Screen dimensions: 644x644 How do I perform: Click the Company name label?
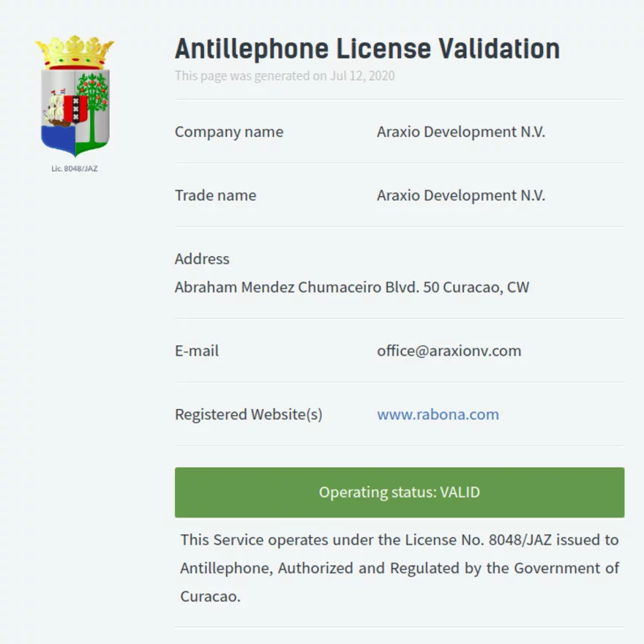228,132
